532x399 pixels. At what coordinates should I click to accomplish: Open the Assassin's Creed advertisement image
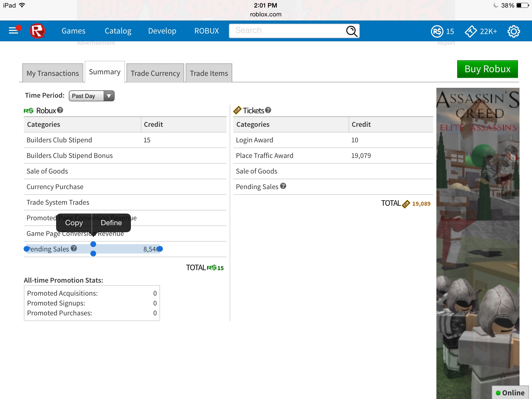[477, 234]
